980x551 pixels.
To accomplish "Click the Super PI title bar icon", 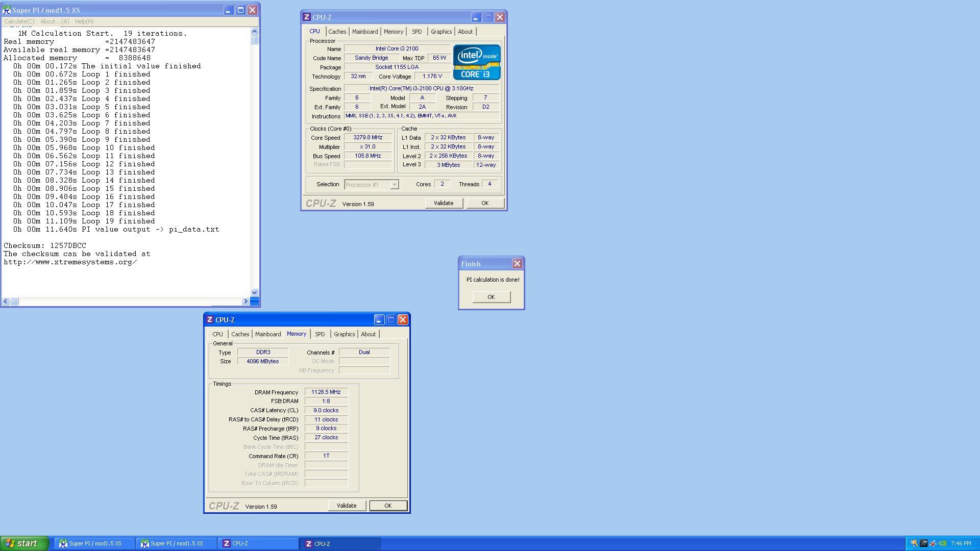I will pyautogui.click(x=7, y=10).
